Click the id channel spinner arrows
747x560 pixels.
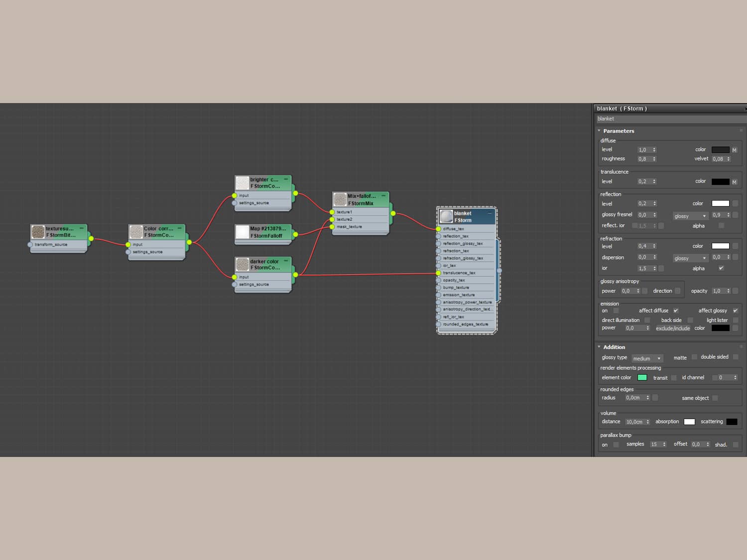735,378
